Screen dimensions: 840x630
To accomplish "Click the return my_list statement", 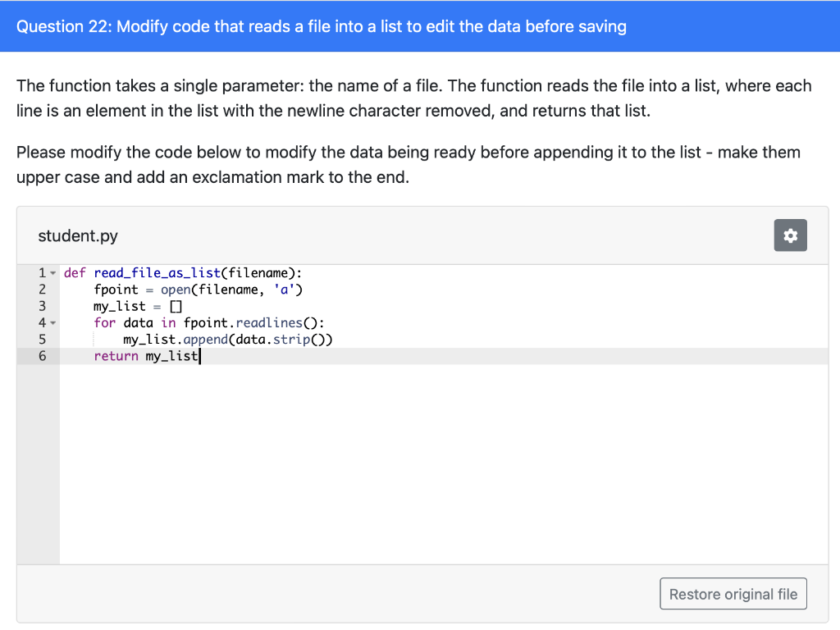I will (x=146, y=356).
